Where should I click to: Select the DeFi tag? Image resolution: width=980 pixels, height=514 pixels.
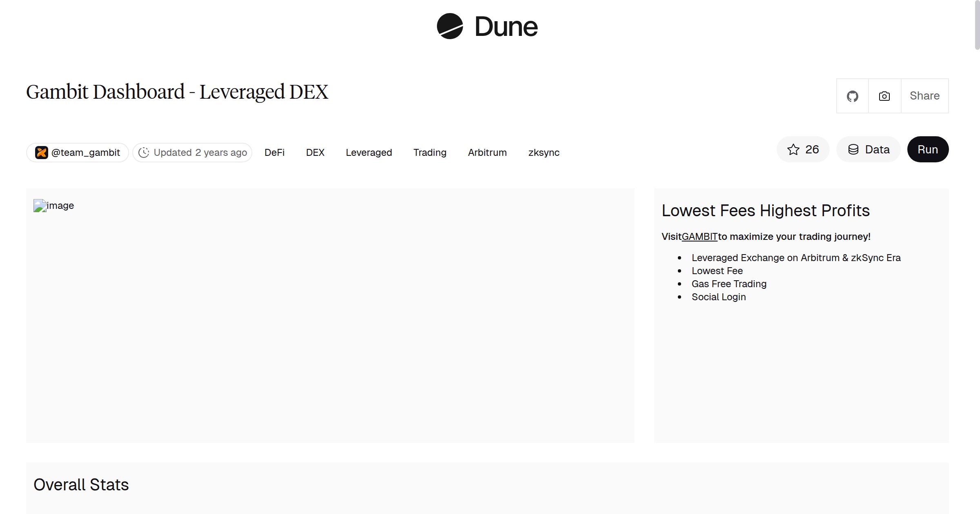[x=274, y=152]
